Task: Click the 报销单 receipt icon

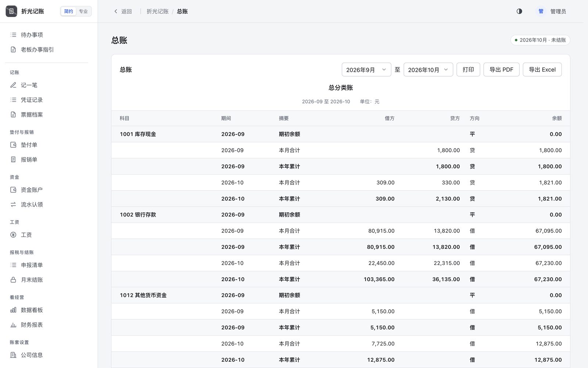Action: pos(13,160)
